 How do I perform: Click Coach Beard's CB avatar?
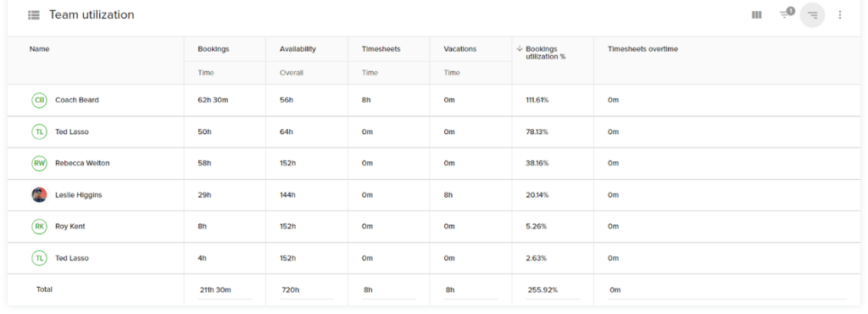click(39, 100)
